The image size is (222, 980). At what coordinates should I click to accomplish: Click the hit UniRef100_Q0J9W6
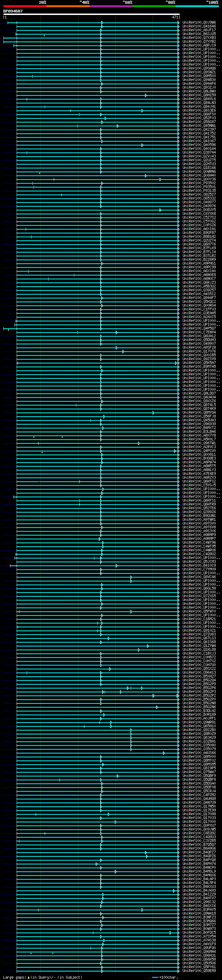coord(199,23)
